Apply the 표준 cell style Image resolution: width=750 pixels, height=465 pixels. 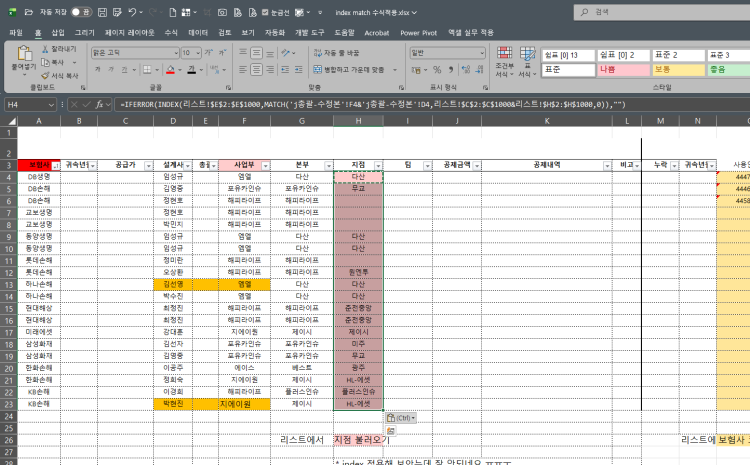(x=568, y=69)
